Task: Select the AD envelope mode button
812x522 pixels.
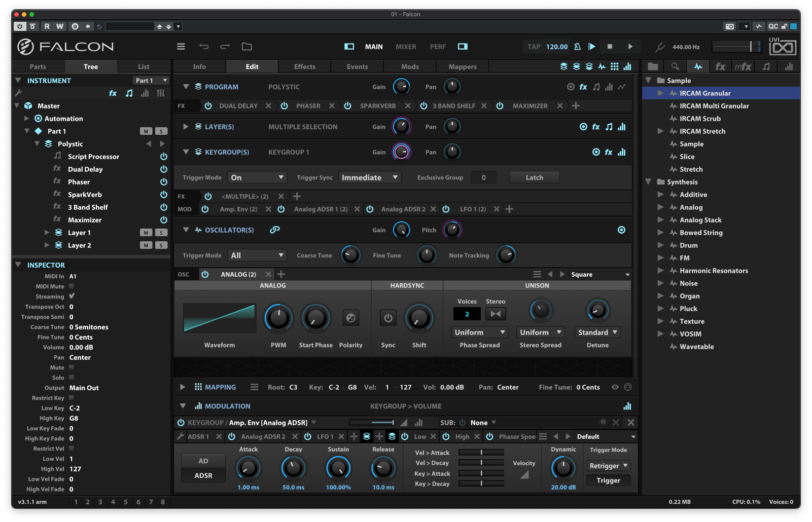Action: click(x=203, y=461)
